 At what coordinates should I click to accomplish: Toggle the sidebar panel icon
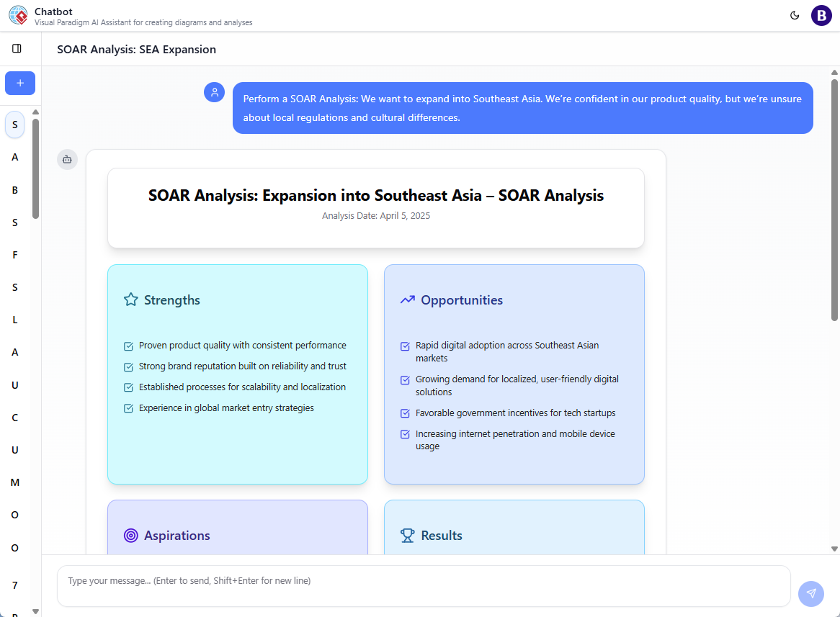(17, 48)
